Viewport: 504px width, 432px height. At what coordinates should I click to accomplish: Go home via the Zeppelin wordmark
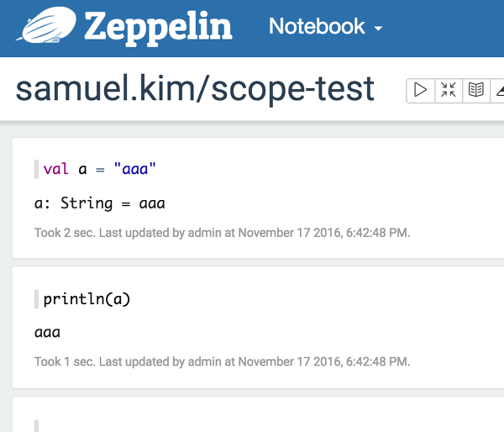pyautogui.click(x=158, y=28)
